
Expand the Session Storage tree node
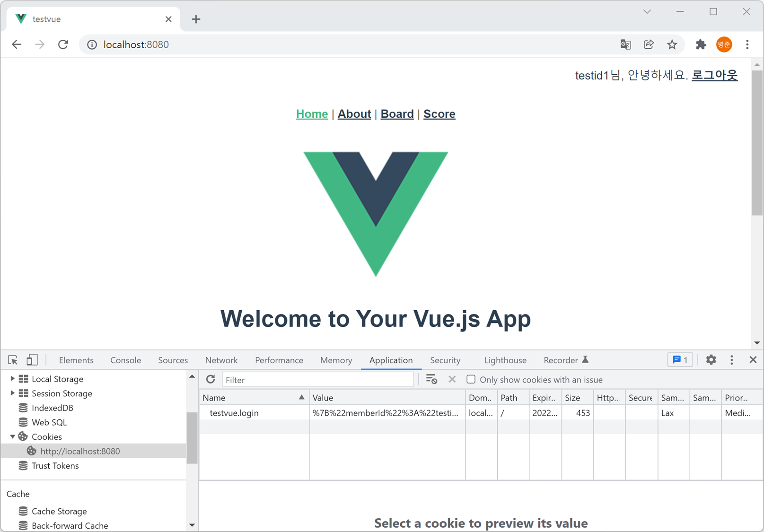[12, 393]
